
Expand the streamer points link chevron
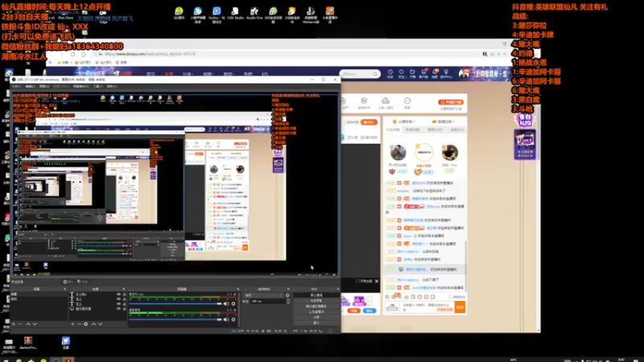414,121
